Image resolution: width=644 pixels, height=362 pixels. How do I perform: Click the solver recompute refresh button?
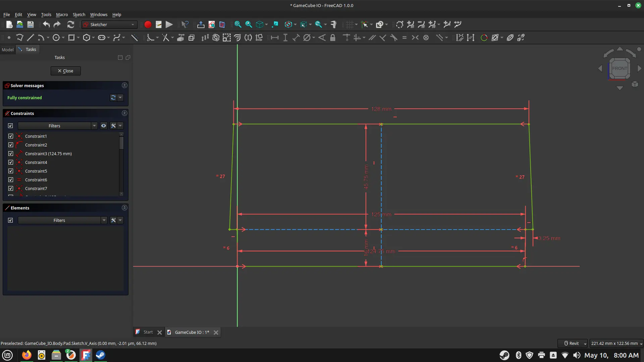113,98
